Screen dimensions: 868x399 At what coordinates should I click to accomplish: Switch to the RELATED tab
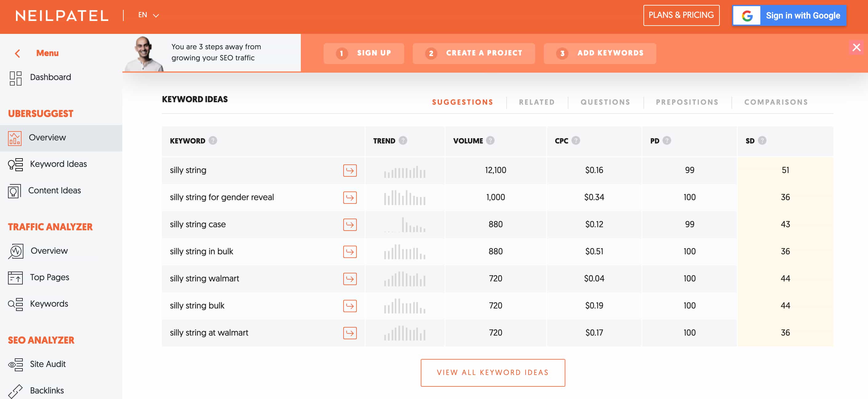(536, 102)
